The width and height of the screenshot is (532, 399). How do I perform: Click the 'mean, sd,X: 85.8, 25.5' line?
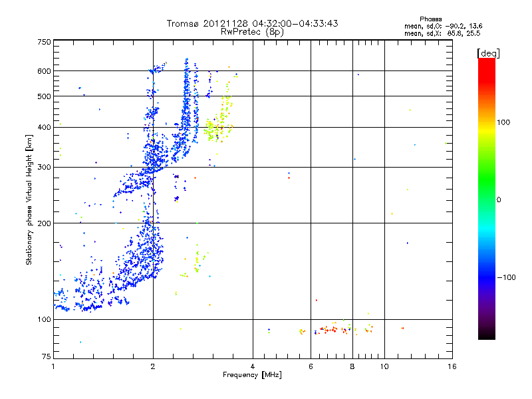tap(442, 33)
